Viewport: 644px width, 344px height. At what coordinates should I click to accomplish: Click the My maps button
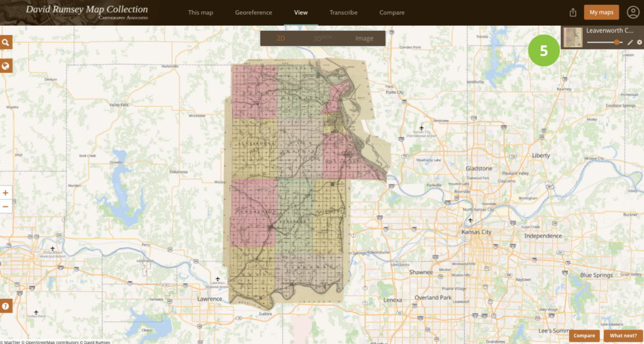click(601, 13)
